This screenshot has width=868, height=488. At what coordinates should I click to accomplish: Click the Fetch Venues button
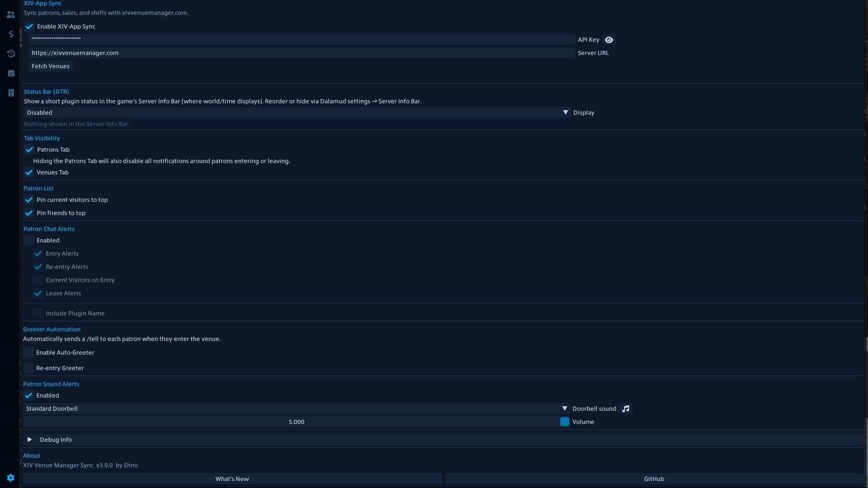pyautogui.click(x=51, y=66)
